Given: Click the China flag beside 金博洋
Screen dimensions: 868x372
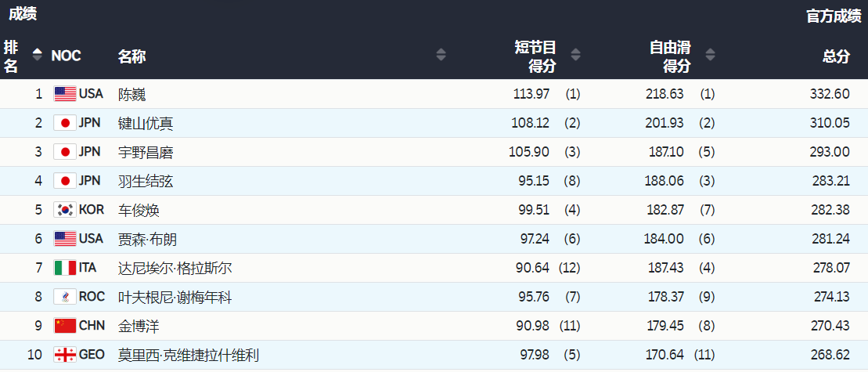Looking at the screenshot, I should click(x=65, y=326).
